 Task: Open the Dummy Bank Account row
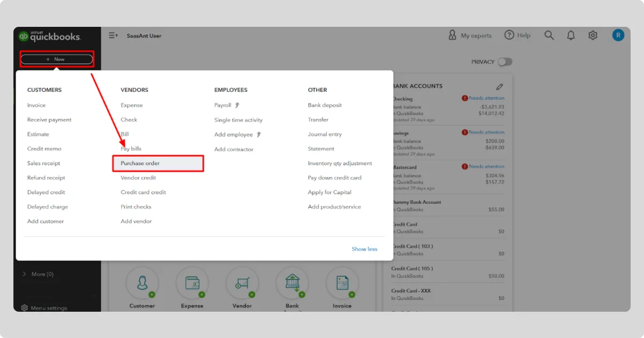click(x=448, y=205)
